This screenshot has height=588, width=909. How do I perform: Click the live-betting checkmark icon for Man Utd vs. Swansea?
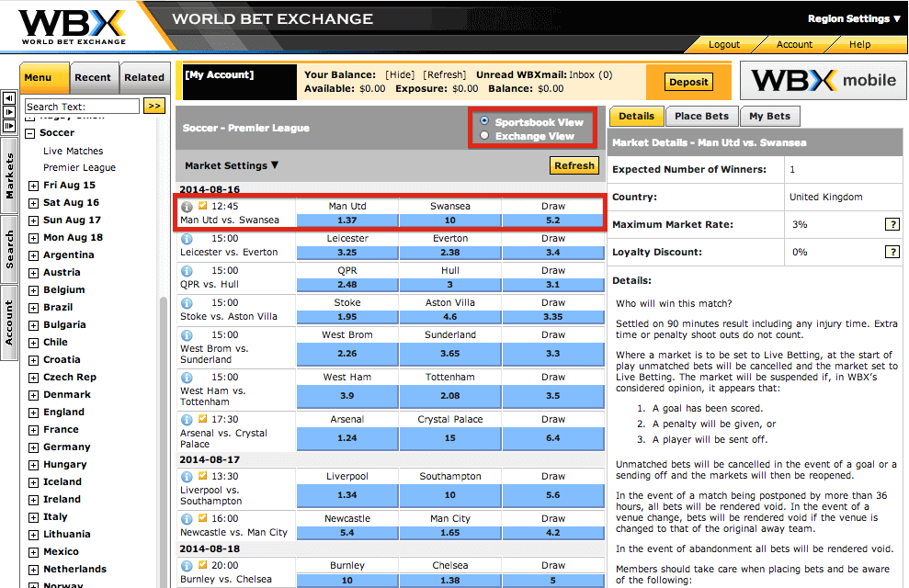pyautogui.click(x=202, y=206)
